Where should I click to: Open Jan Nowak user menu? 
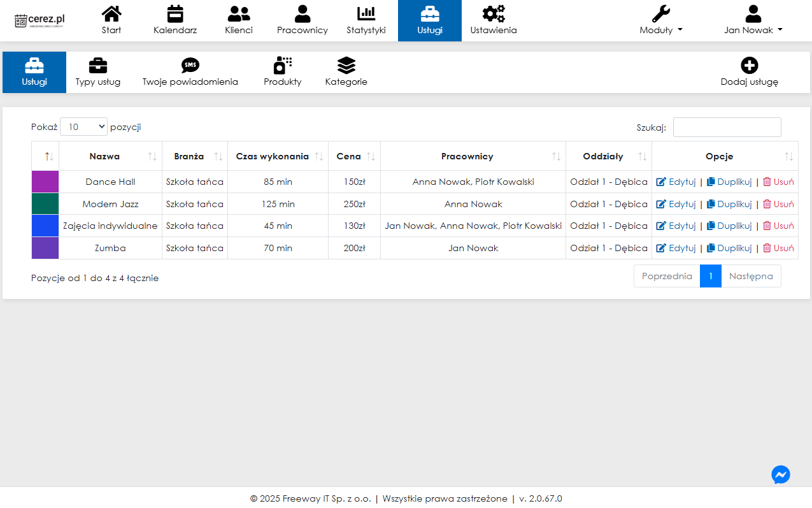[x=753, y=30]
